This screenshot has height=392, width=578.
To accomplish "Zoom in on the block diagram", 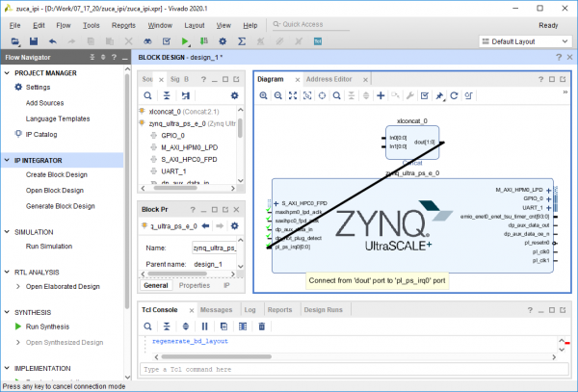I will click(x=265, y=96).
